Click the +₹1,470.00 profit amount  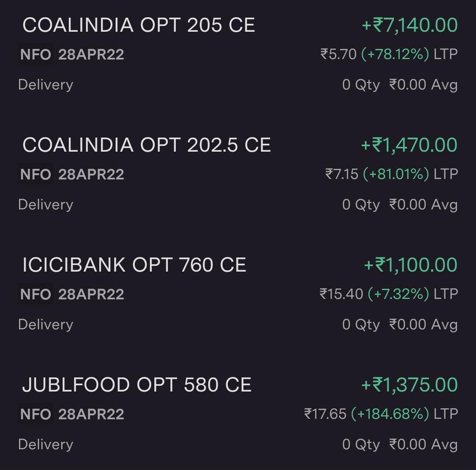409,145
